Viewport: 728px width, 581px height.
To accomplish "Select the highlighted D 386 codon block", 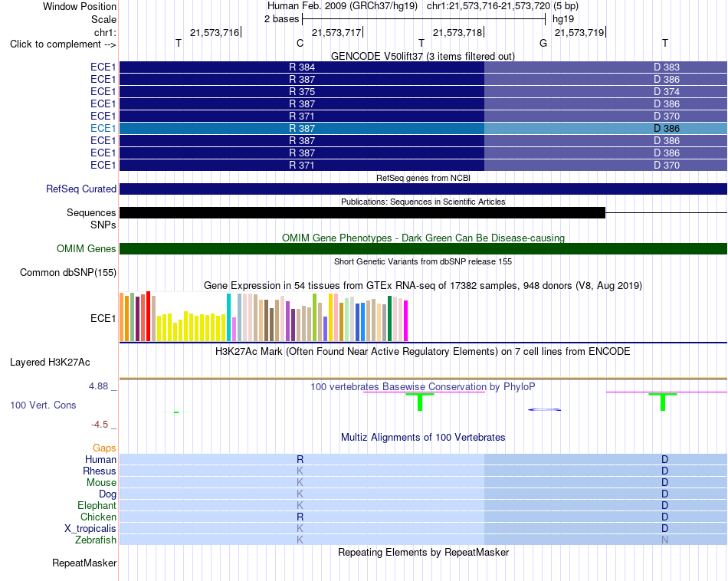I will [x=606, y=128].
